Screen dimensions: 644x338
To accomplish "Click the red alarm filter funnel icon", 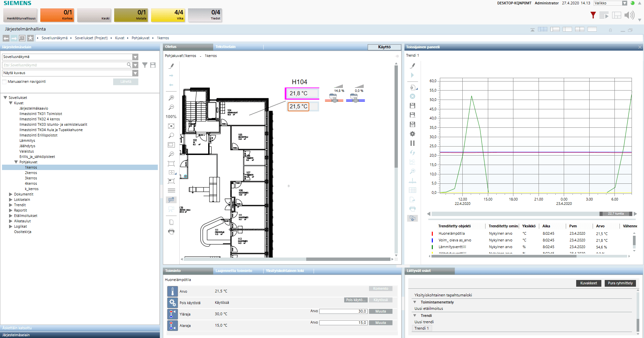I will tap(593, 15).
